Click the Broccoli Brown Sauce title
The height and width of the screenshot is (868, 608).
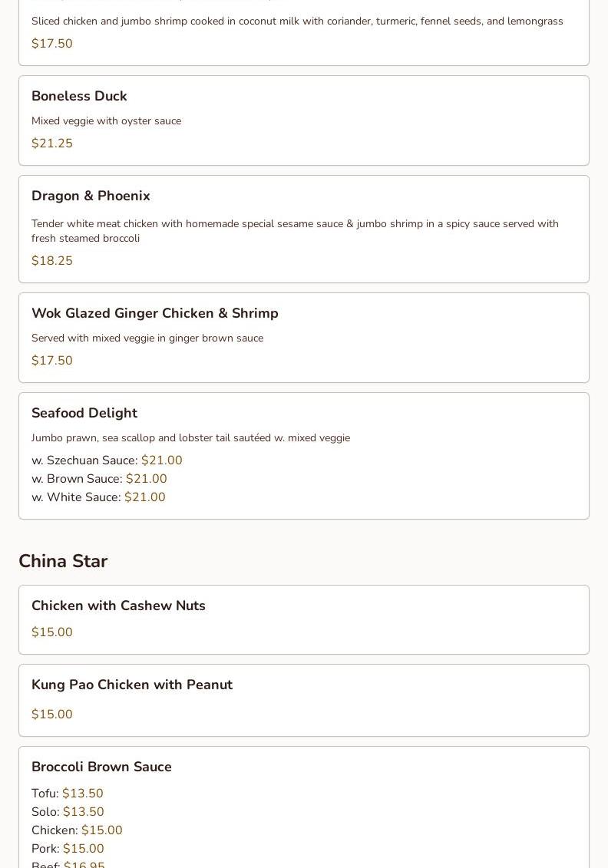tap(101, 767)
